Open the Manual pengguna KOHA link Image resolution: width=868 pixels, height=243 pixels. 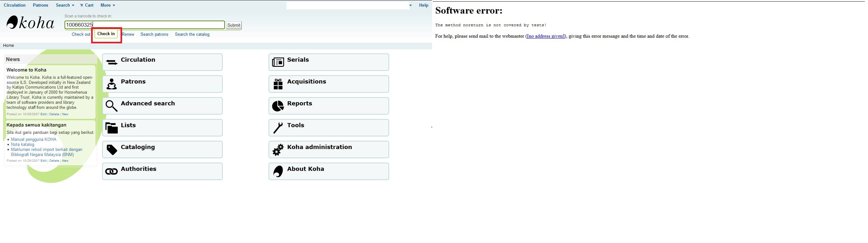click(34, 140)
